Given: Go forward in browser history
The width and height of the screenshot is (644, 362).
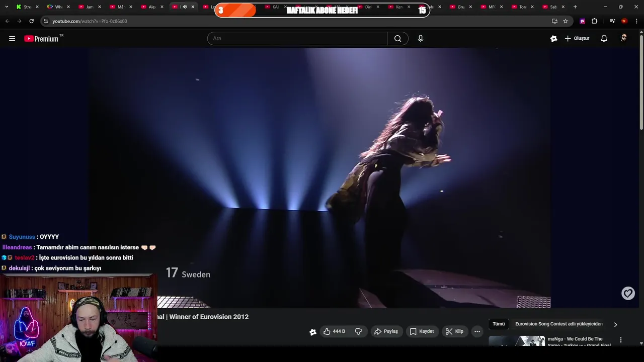Looking at the screenshot, I should coord(19,21).
